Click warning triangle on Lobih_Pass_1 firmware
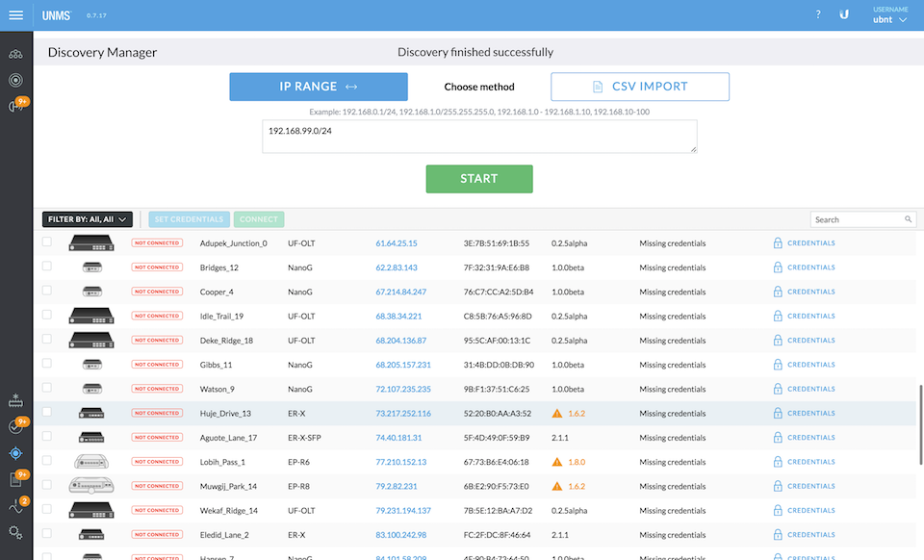This screenshot has width=924, height=560. tap(557, 462)
